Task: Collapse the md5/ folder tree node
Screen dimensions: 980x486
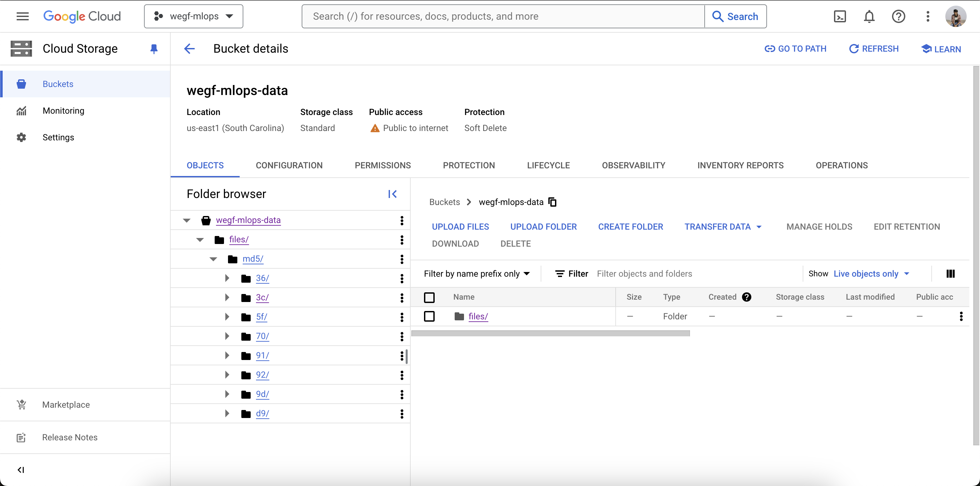Action: [213, 259]
